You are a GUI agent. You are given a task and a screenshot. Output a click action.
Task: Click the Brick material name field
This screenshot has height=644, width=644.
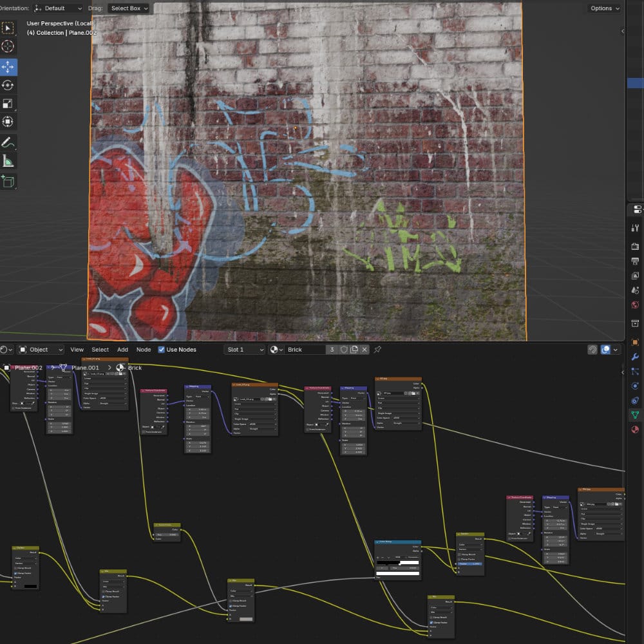click(x=303, y=350)
